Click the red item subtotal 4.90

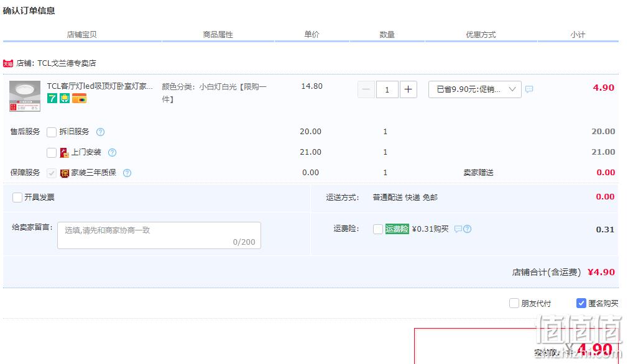pos(603,88)
